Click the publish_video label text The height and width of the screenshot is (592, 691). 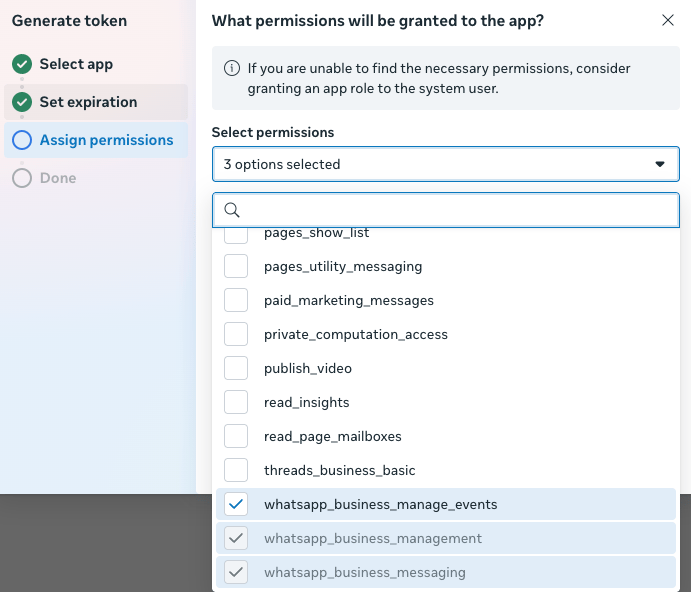308,369
